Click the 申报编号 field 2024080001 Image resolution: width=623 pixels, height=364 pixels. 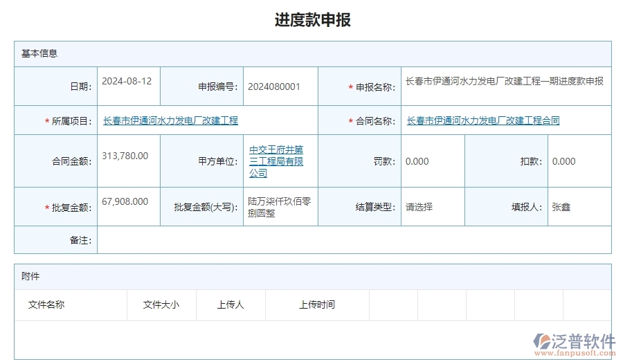coord(274,87)
